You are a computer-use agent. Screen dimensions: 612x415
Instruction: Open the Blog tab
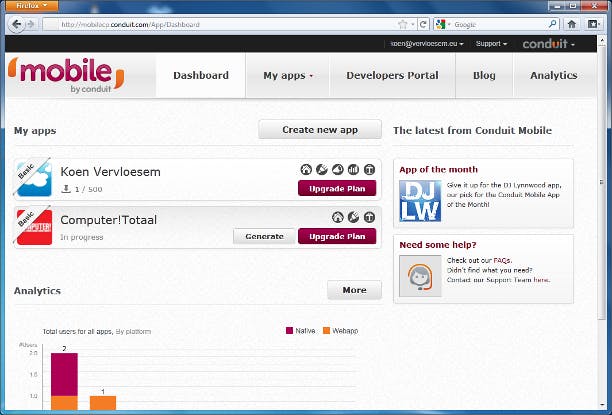[x=484, y=75]
